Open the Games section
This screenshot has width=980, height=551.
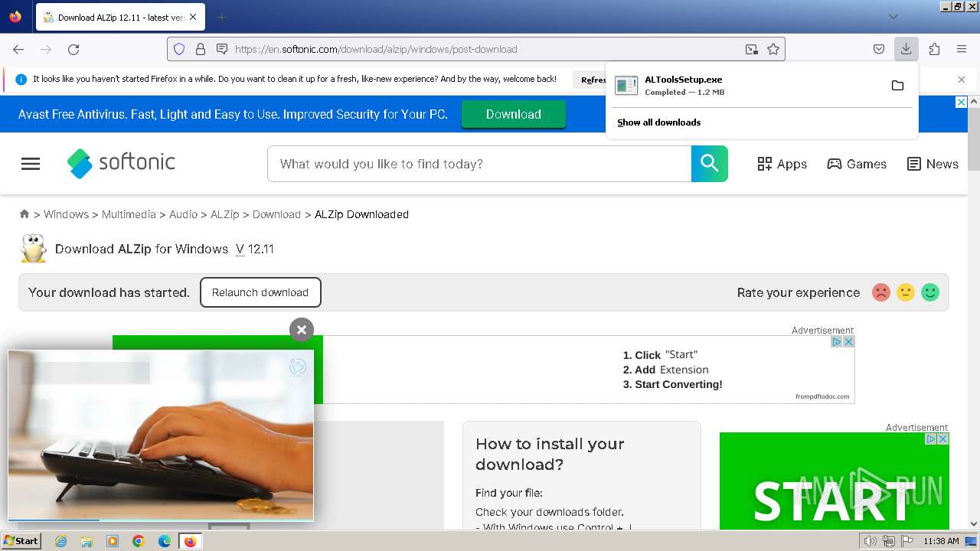857,164
